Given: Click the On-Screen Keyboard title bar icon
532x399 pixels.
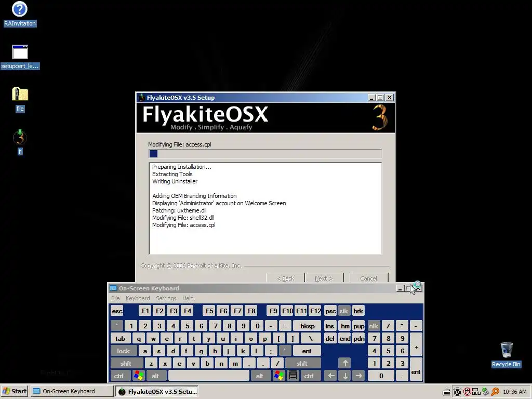Looking at the screenshot, I should coord(113,288).
